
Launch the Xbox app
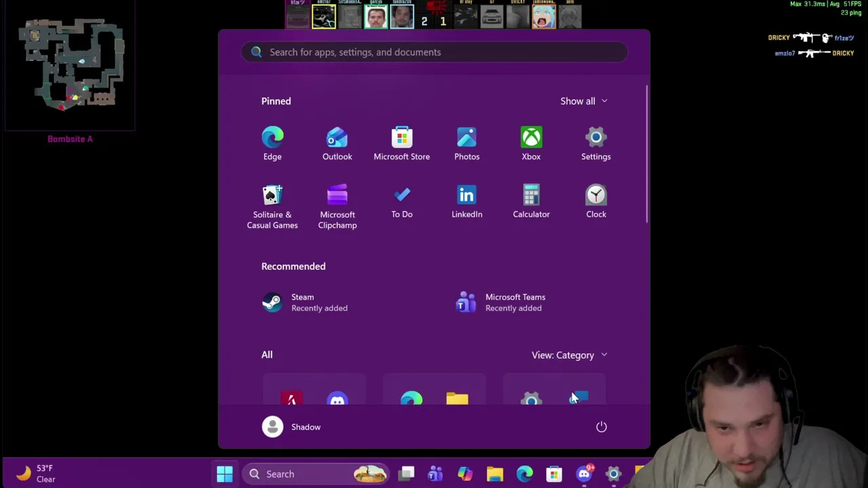point(531,144)
